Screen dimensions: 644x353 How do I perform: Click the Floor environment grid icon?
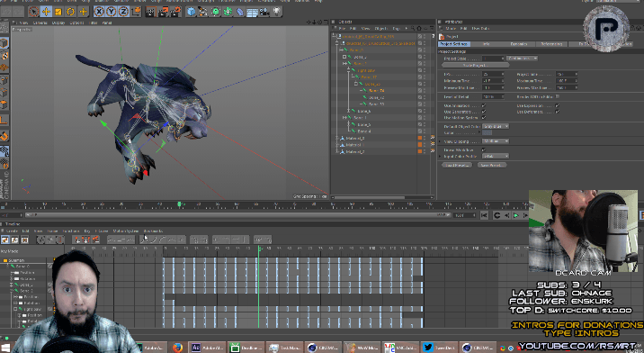[x=252, y=12]
